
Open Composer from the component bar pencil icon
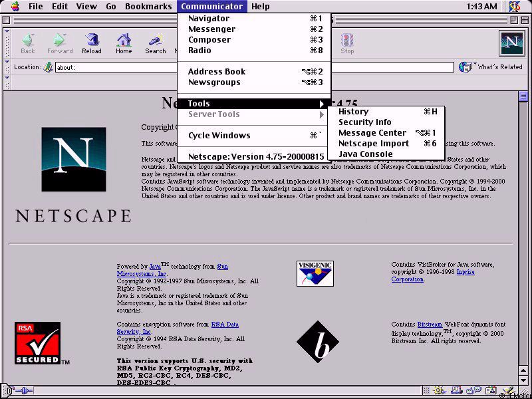pos(508,391)
